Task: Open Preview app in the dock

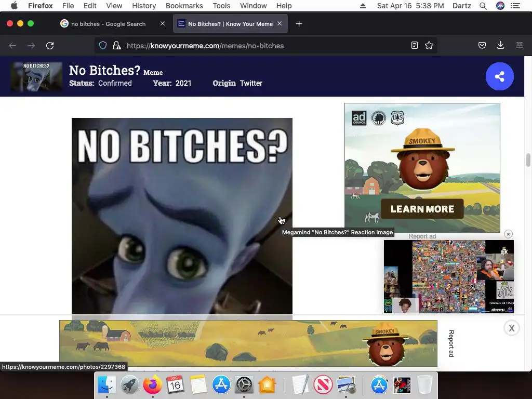Action: [x=346, y=385]
